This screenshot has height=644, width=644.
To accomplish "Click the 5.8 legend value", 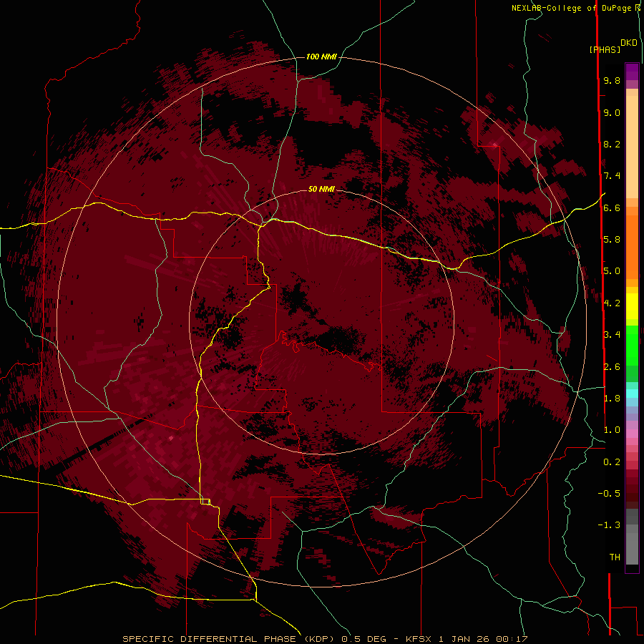I will tap(612, 240).
